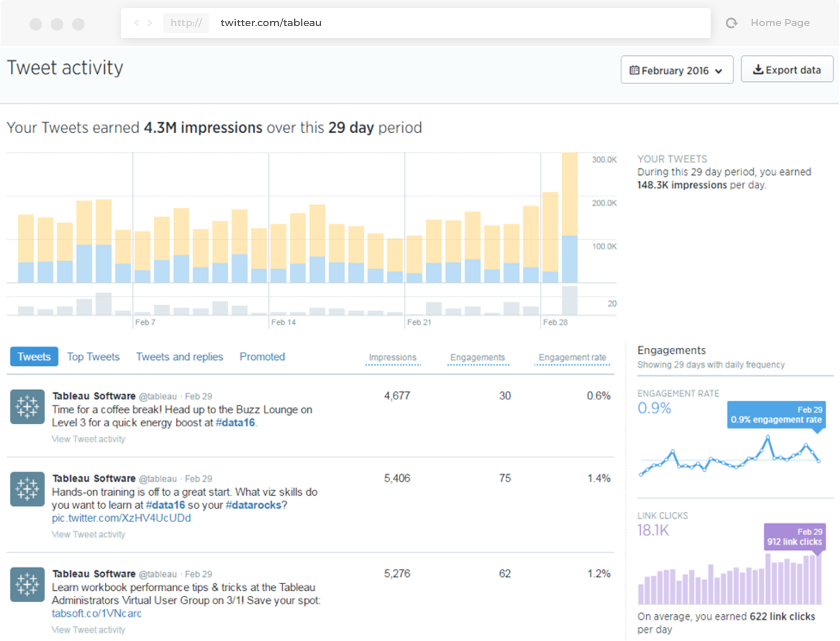The height and width of the screenshot is (641, 840).
Task: Click the calendar icon in the date selector
Action: tap(634, 70)
